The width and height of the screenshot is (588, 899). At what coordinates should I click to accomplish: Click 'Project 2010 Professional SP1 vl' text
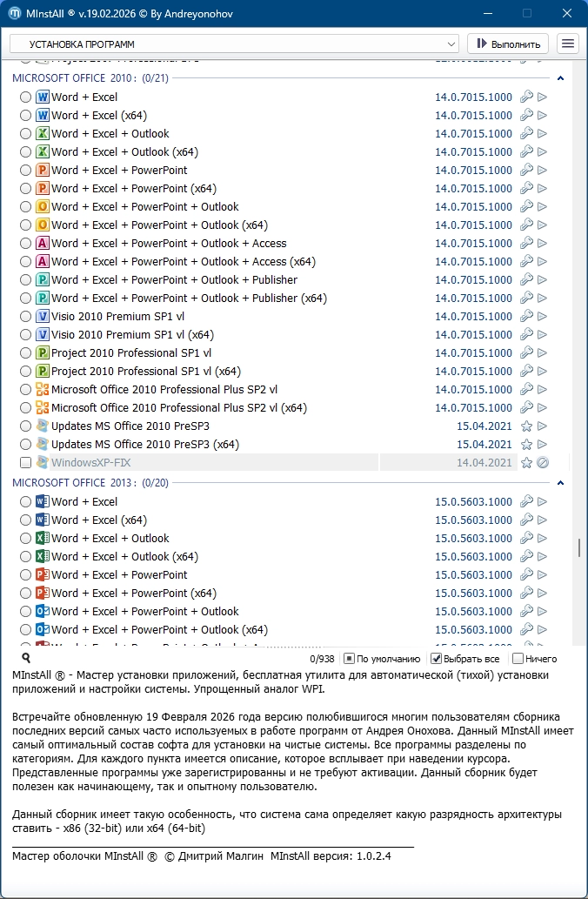click(131, 353)
